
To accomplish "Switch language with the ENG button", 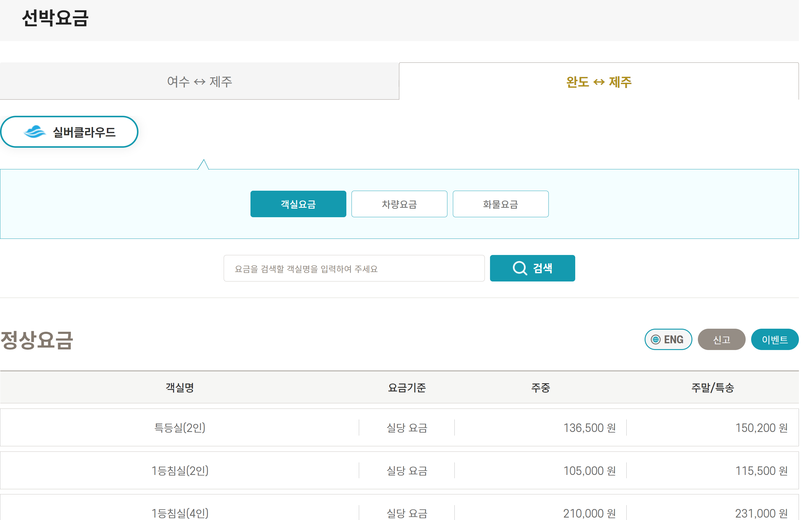I will (x=668, y=339).
